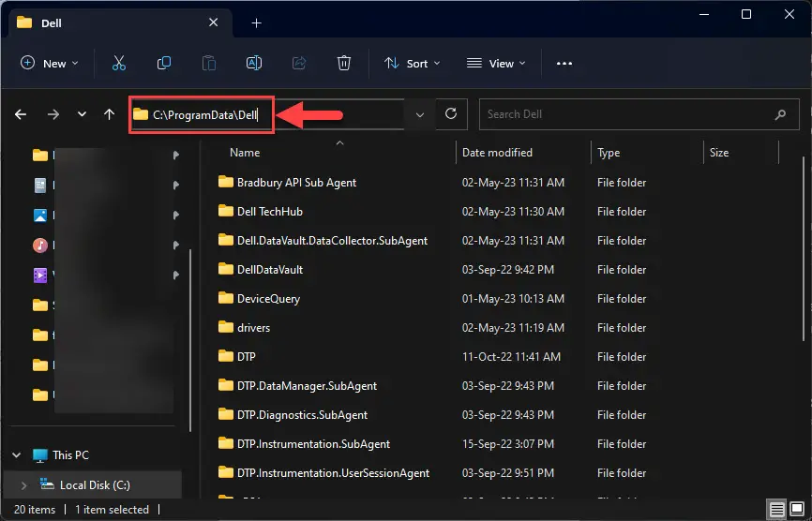Screen dimensions: 812x521
Task: Go up one folder level
Action: tap(109, 114)
